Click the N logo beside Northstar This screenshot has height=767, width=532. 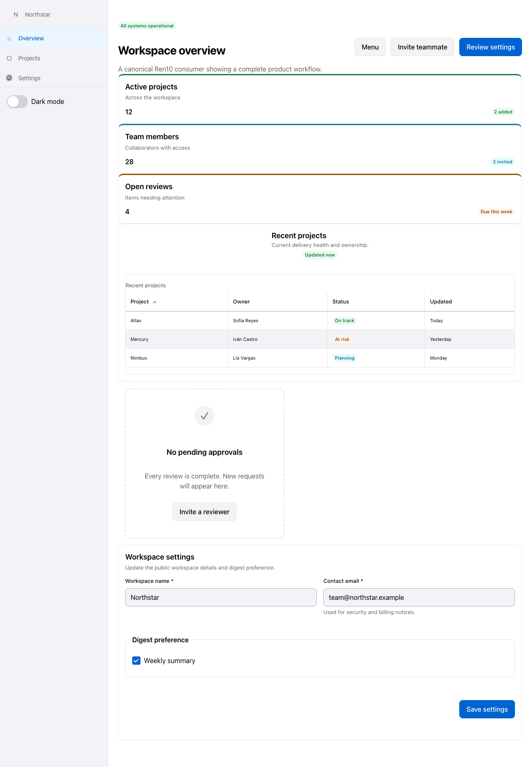point(16,15)
